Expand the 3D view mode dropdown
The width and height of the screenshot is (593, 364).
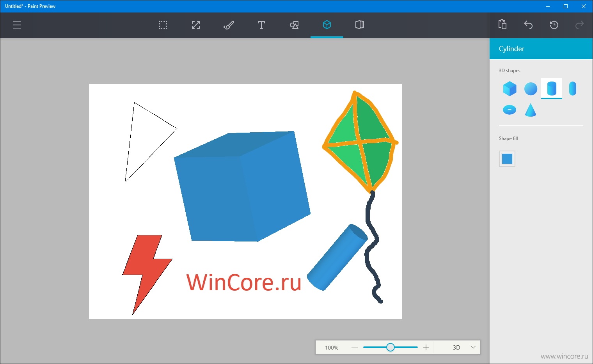464,347
